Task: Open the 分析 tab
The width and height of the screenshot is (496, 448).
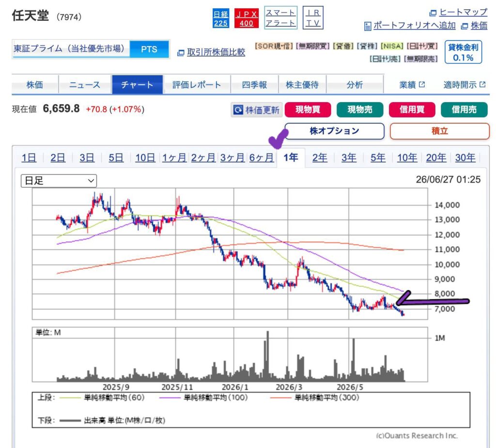Action: tap(355, 85)
